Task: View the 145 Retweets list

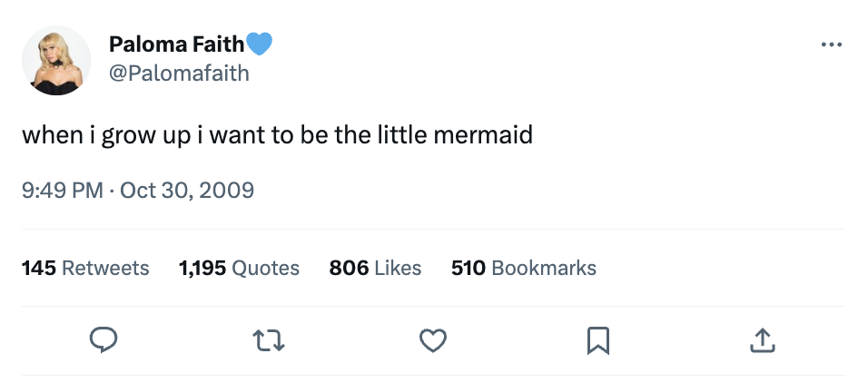Action: (85, 268)
